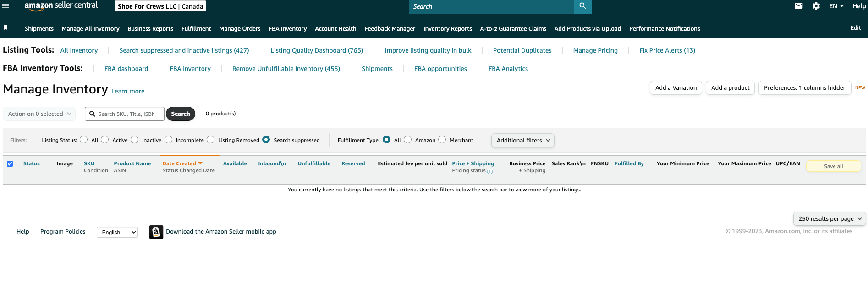Image resolution: width=868 pixels, height=283 pixels.
Task: Open Manage Orders in the navigation bar
Action: click(240, 28)
